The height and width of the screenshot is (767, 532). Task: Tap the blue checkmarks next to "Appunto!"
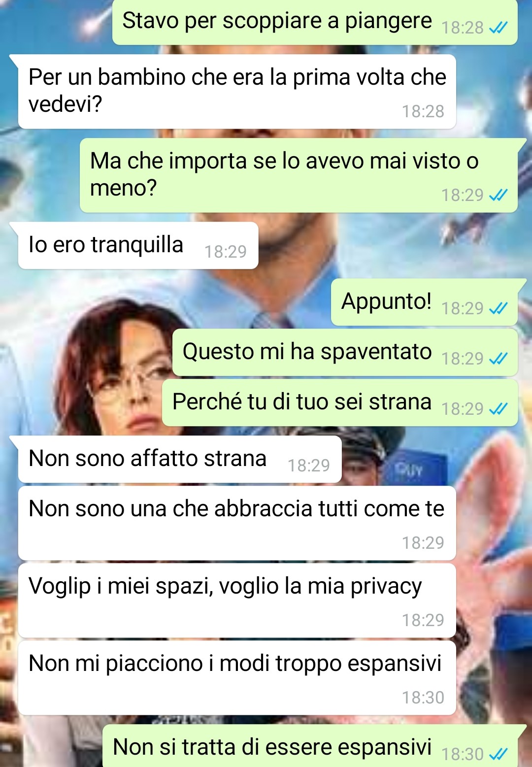[498, 309]
